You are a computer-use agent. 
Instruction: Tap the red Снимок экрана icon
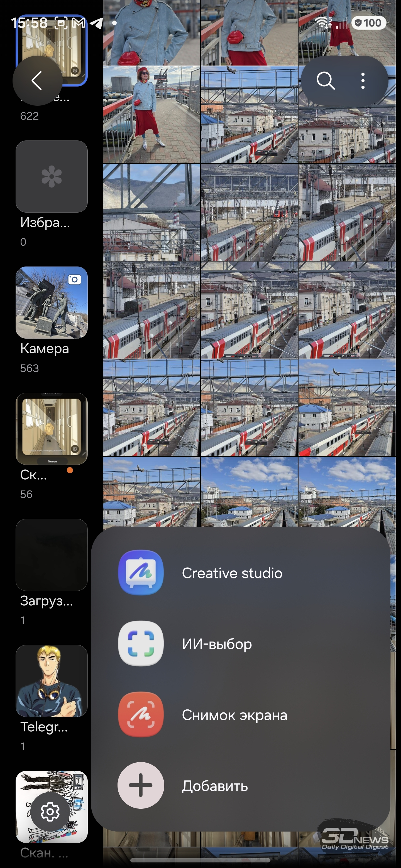(141, 714)
